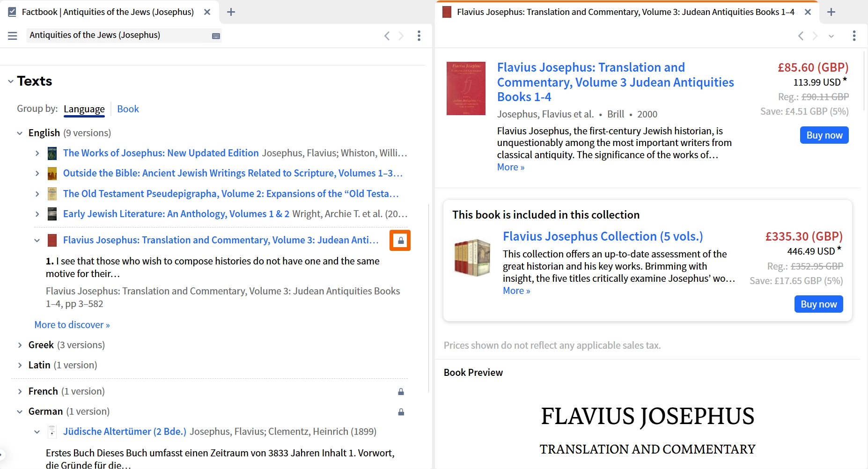Close the Factbook Antiquities tab
This screenshot has width=868, height=469.
207,12
